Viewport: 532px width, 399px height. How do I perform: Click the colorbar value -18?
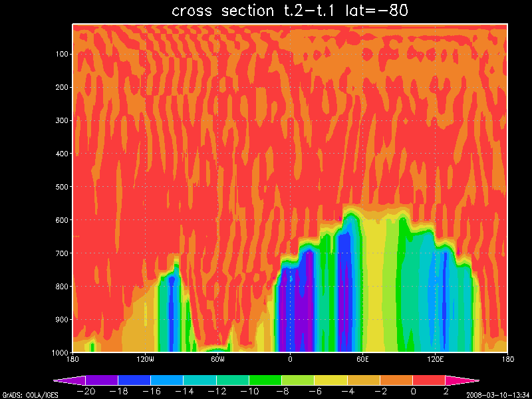click(x=119, y=392)
